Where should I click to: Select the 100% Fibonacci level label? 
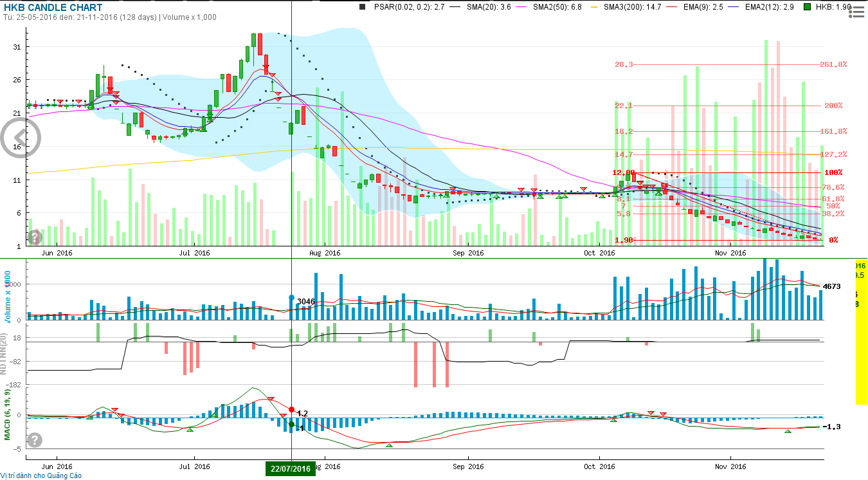(x=833, y=172)
